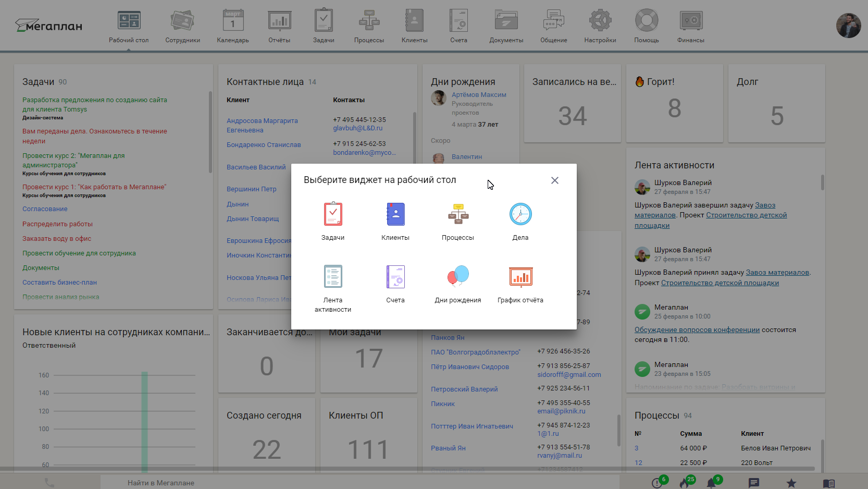
Task: Select the Процессы widget in dialog
Action: pyautogui.click(x=458, y=214)
